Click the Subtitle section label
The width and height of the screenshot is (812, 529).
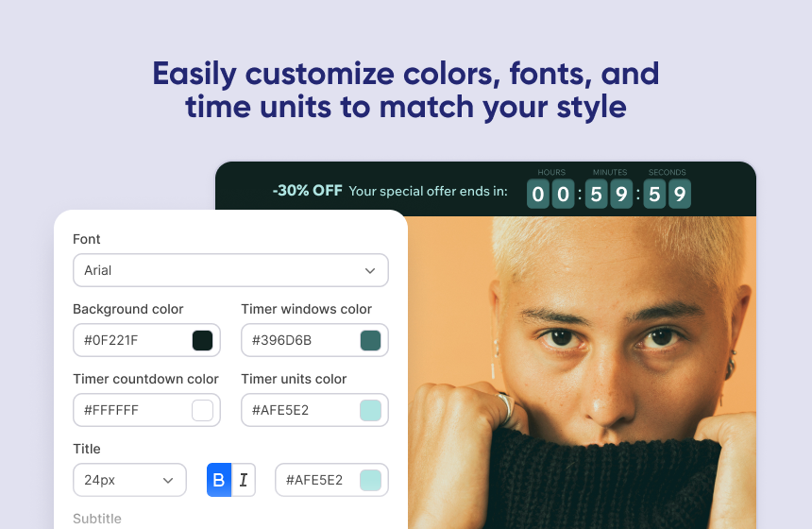pos(97,519)
